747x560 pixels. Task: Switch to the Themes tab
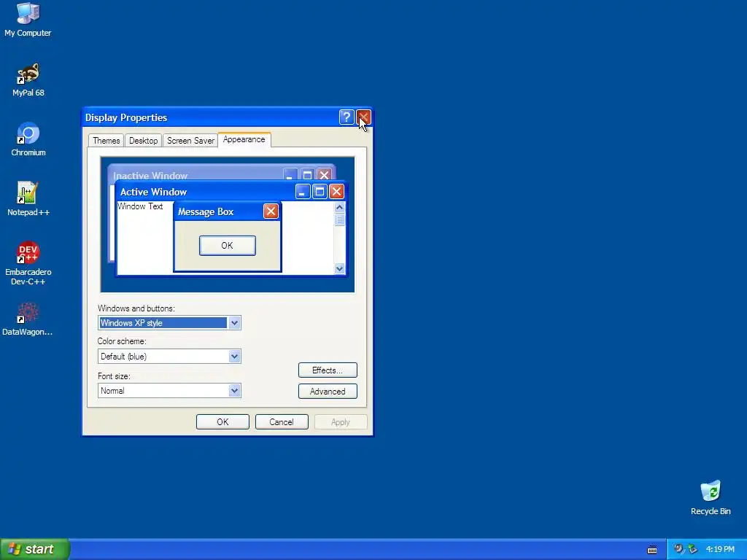pyautogui.click(x=107, y=141)
